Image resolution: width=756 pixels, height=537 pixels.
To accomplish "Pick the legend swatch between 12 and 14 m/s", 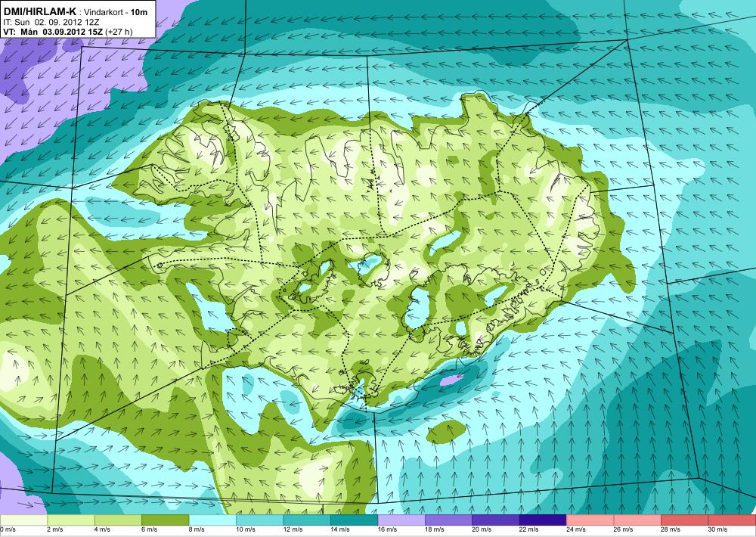I will point(307,520).
